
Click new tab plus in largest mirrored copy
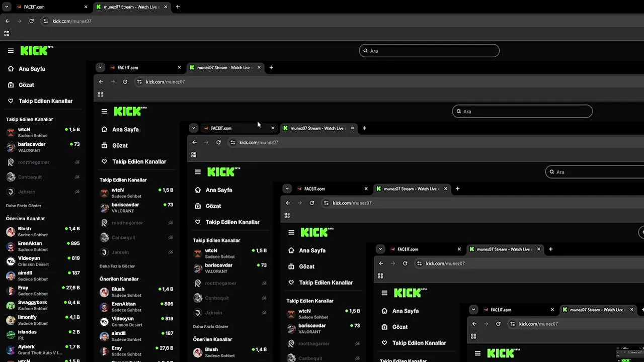tap(271, 67)
